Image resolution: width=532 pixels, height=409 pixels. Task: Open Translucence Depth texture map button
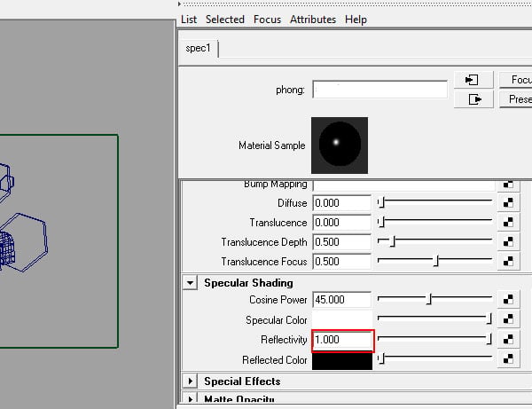(x=508, y=242)
